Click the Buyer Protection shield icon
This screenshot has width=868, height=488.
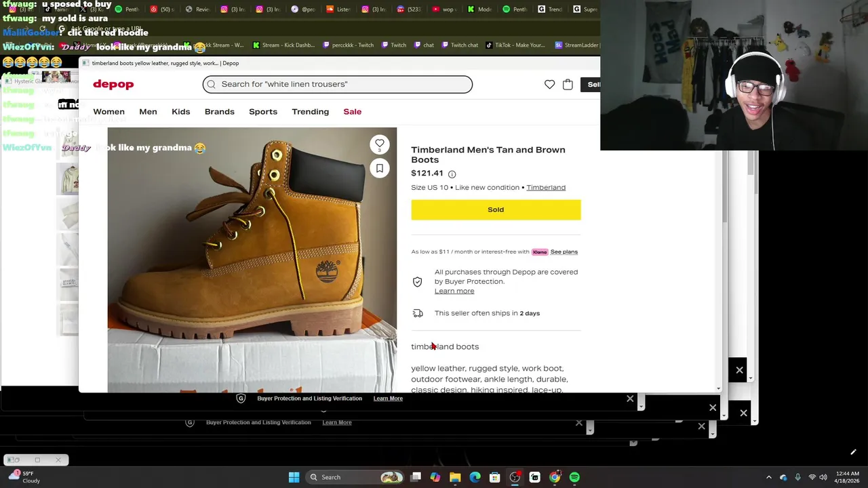[x=418, y=281]
